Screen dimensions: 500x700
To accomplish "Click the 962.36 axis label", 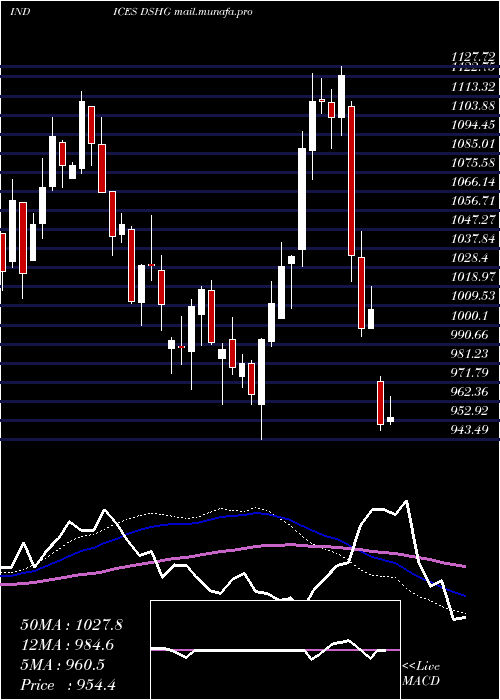I will 470,392.
